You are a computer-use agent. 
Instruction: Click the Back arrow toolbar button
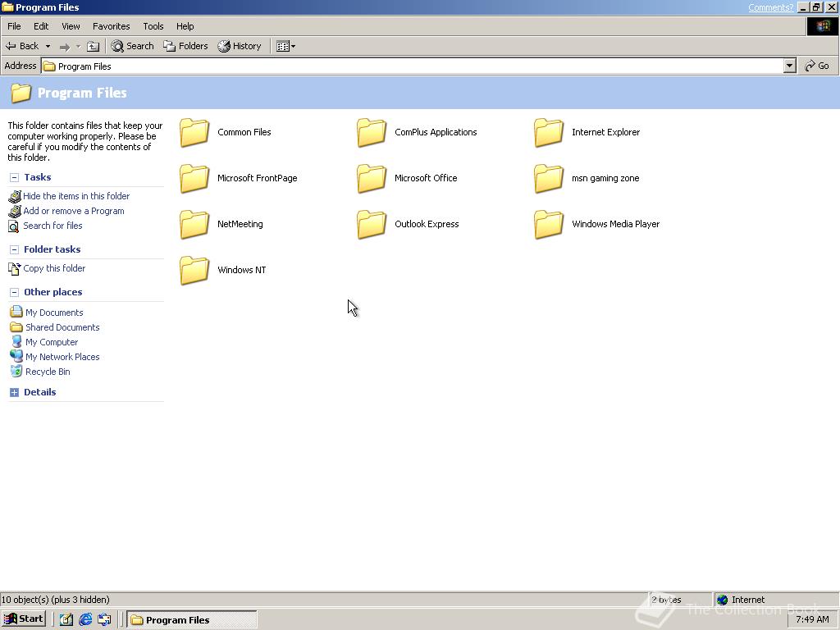point(22,46)
